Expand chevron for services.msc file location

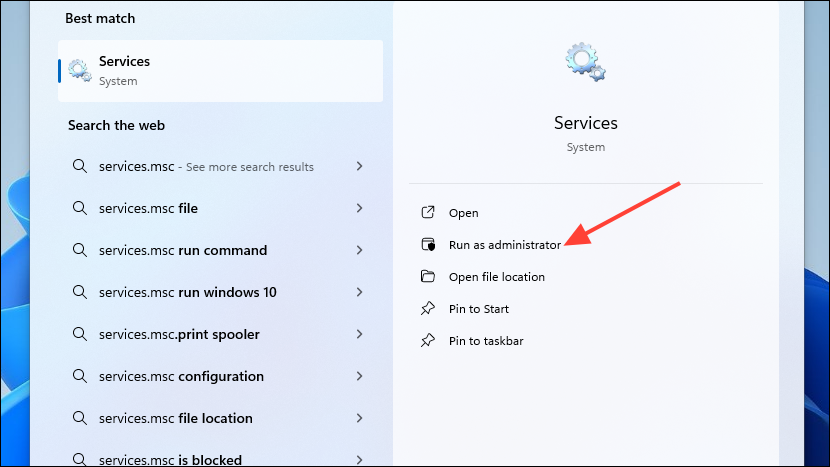click(x=359, y=419)
